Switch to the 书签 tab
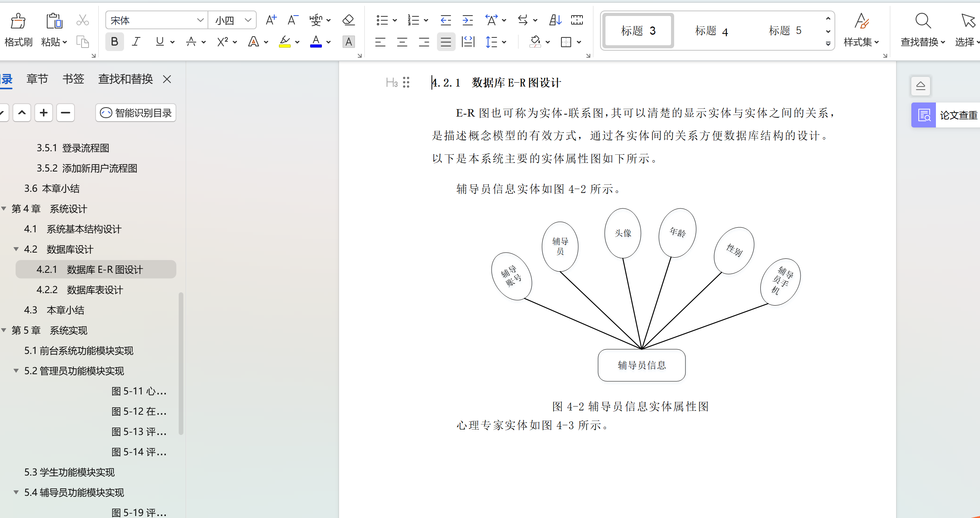 tap(73, 79)
